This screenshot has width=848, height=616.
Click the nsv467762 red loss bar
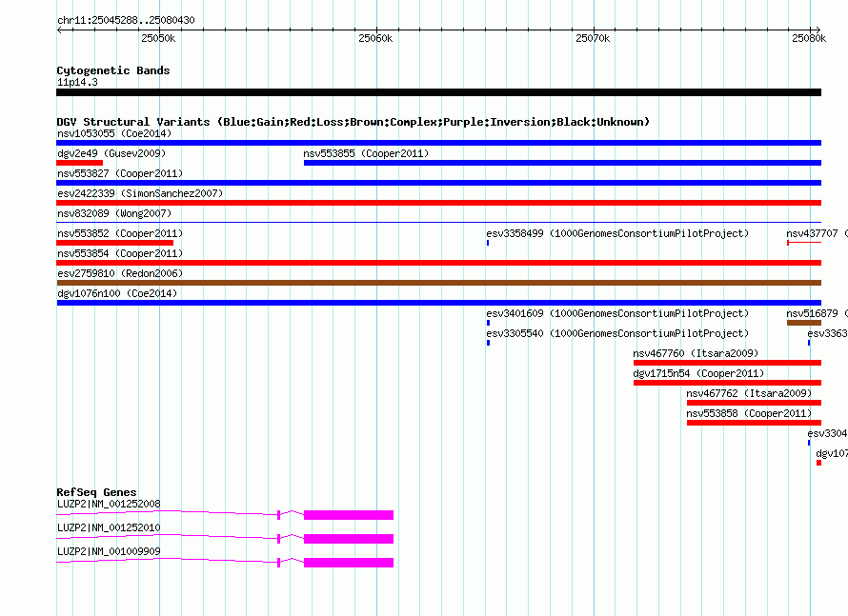click(x=754, y=403)
